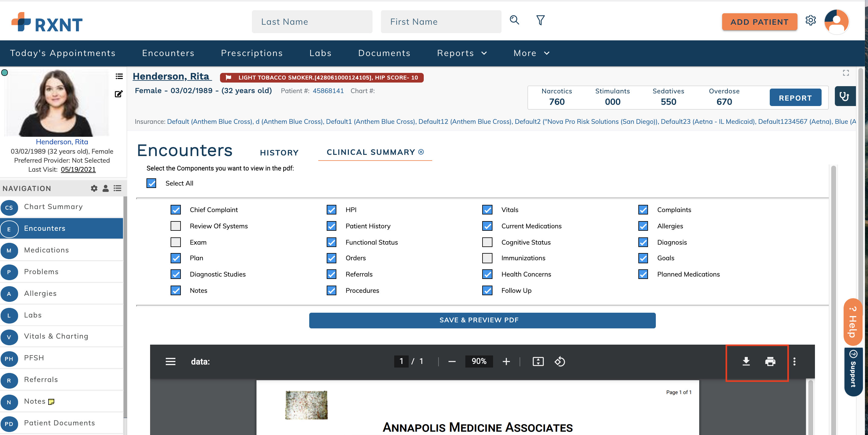The height and width of the screenshot is (435, 868).
Task: Click patient number 45868141 link
Action: 328,91
